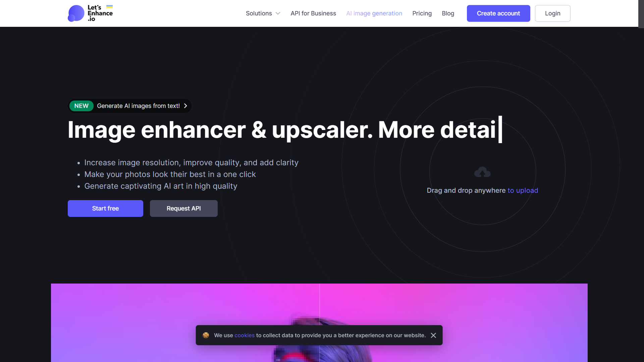Open the API for Business page
This screenshot has height=362, width=644.
313,13
